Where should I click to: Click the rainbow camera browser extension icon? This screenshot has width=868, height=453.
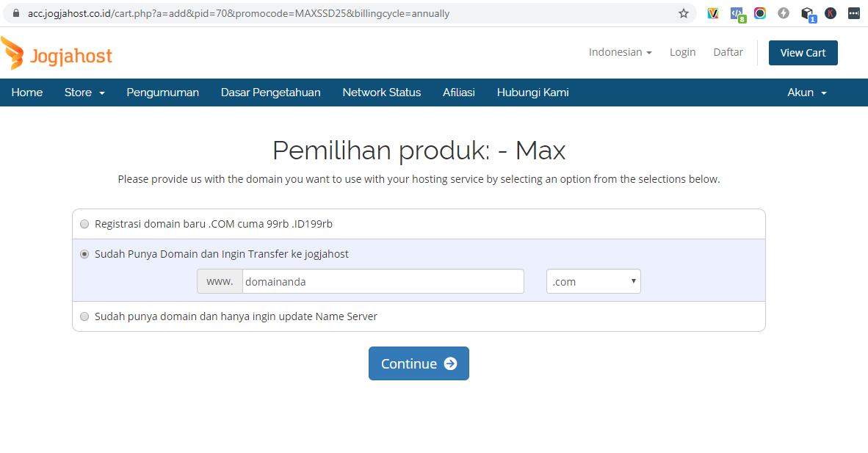click(760, 13)
